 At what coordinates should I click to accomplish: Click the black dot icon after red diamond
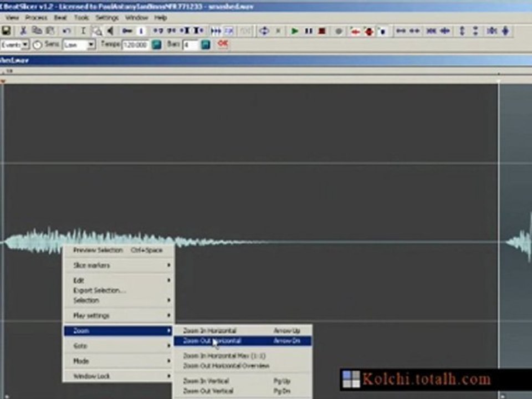coord(382,32)
